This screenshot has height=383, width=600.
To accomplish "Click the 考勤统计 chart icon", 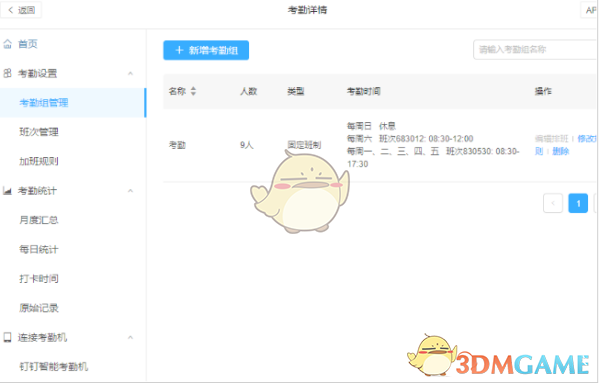I will [7, 191].
